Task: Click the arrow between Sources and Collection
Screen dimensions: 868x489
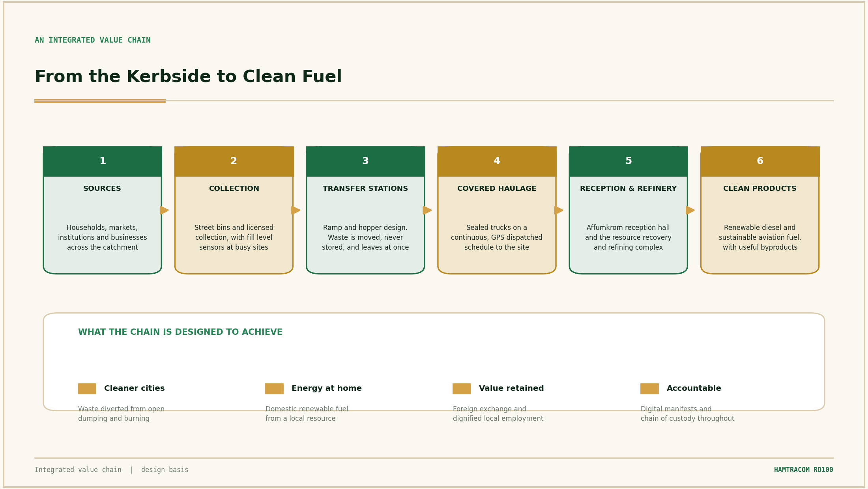Action: click(164, 210)
